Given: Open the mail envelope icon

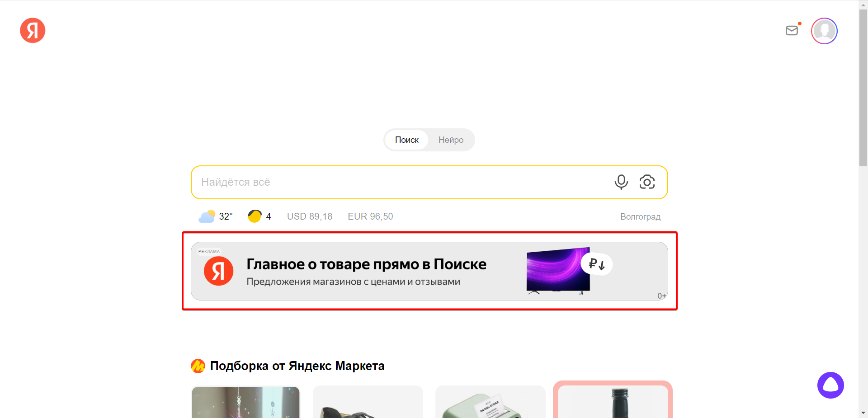Looking at the screenshot, I should coord(792,30).
